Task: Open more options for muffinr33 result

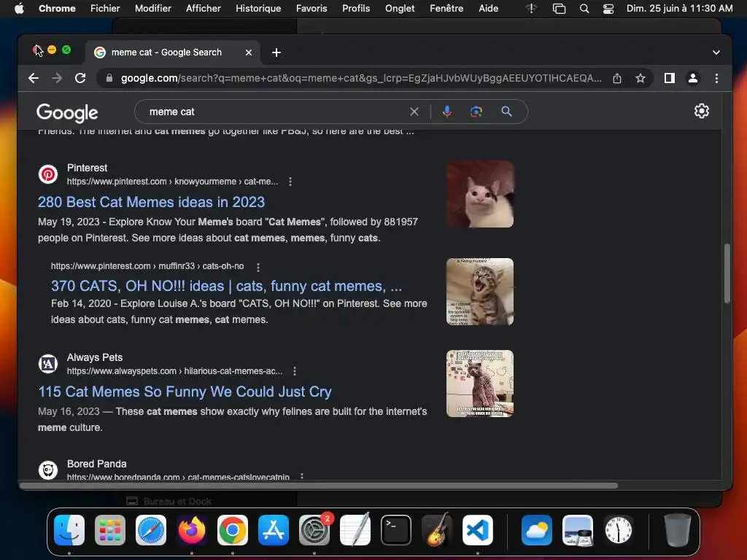Action: coord(258,267)
